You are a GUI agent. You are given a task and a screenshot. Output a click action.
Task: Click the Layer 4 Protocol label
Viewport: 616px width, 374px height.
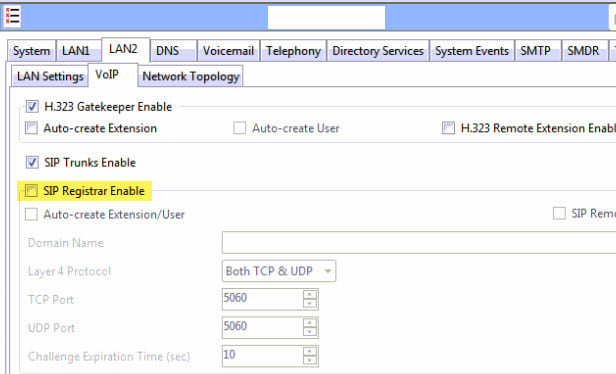point(70,271)
